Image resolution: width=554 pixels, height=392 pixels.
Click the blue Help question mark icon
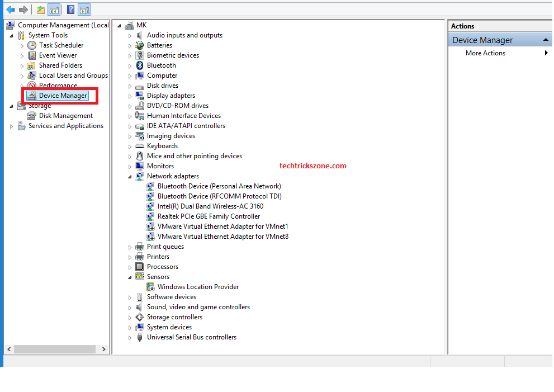pyautogui.click(x=71, y=10)
